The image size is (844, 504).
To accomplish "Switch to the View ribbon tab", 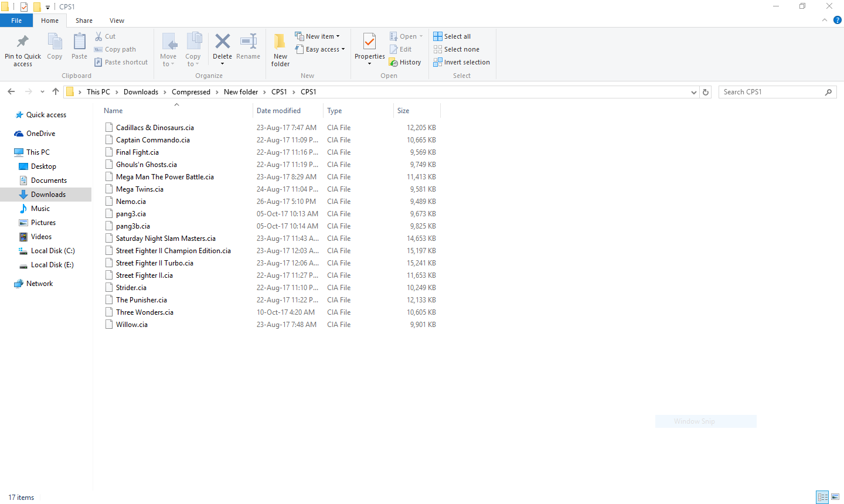I will pyautogui.click(x=117, y=21).
